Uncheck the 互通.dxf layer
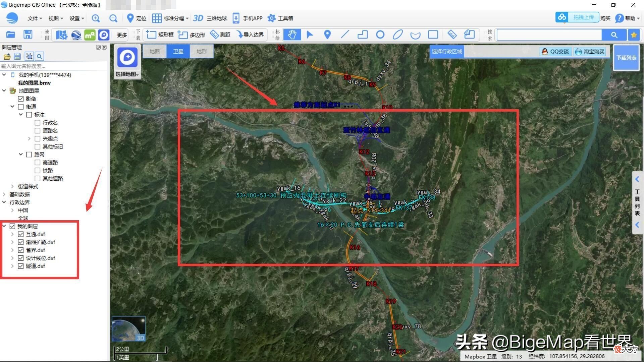This screenshot has width=644, height=362. click(20, 234)
